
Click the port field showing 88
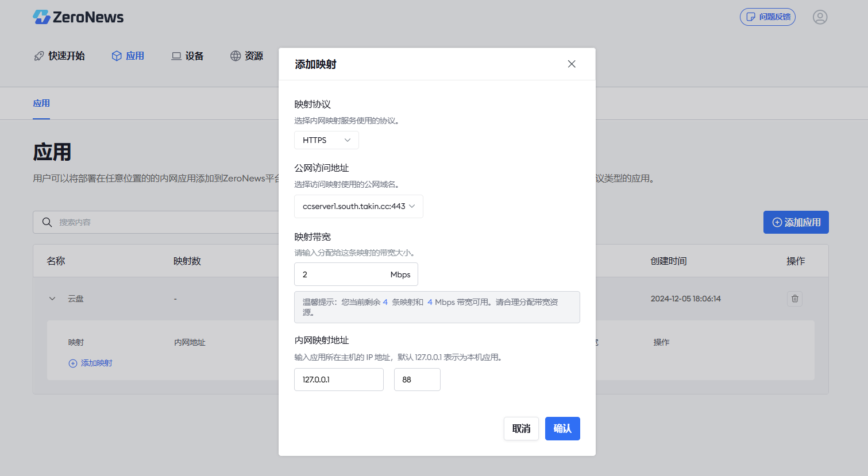(x=417, y=380)
